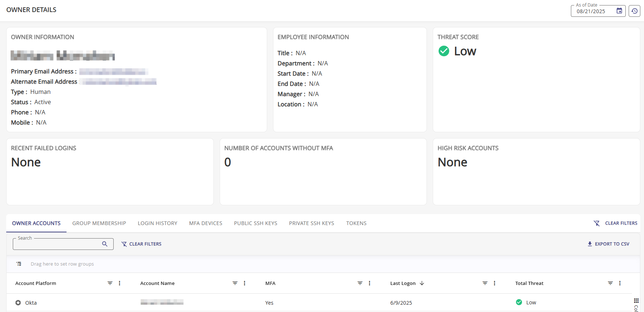Click Export to CSV button
The width and height of the screenshot is (644, 312).
click(x=608, y=244)
